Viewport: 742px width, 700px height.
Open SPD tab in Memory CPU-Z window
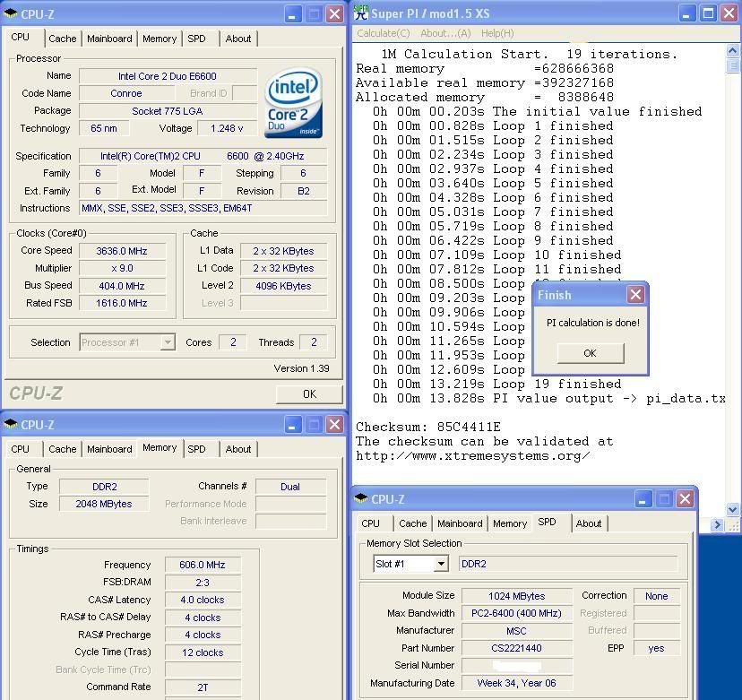coord(196,449)
